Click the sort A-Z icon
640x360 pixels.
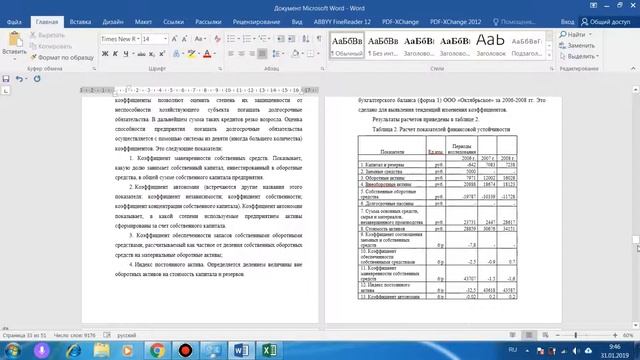pos(306,39)
